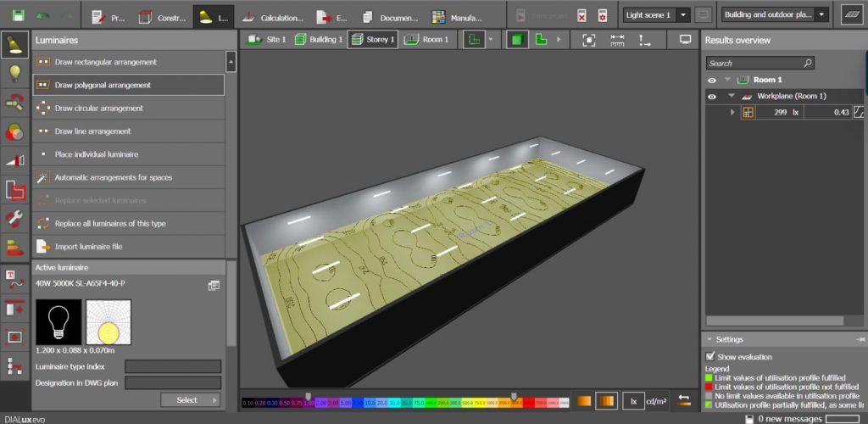Click the monitor display options icon
Image resolution: width=868 pixels, height=424 pixels.
(x=686, y=39)
